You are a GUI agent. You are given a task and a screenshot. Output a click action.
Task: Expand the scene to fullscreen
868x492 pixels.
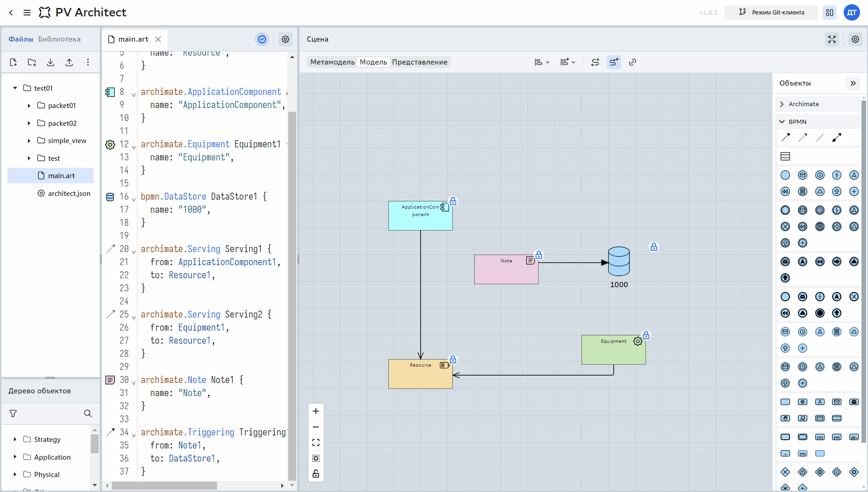[x=832, y=39]
